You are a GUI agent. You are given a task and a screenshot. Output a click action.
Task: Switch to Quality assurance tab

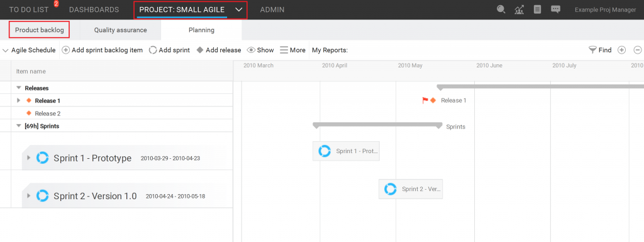tap(120, 30)
